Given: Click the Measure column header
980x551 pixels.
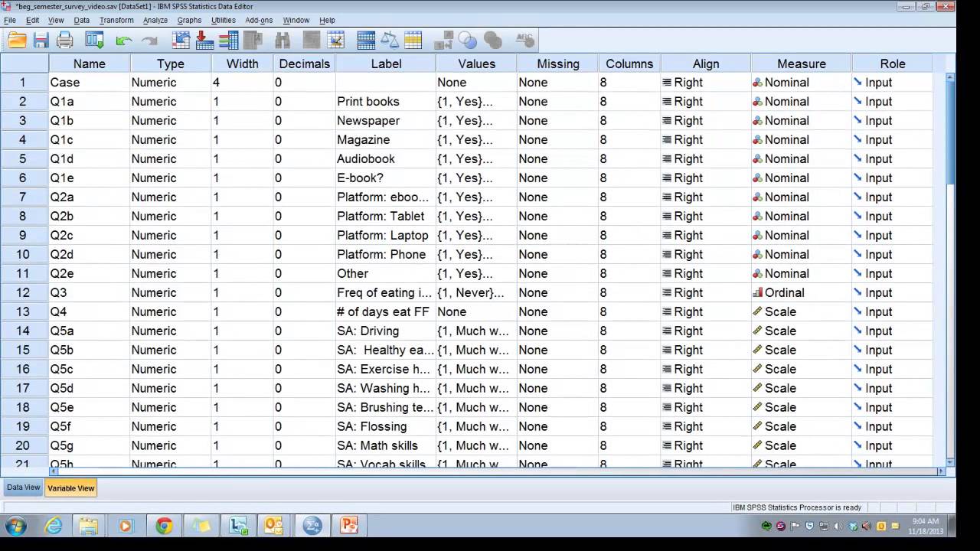Looking at the screenshot, I should click(802, 64).
